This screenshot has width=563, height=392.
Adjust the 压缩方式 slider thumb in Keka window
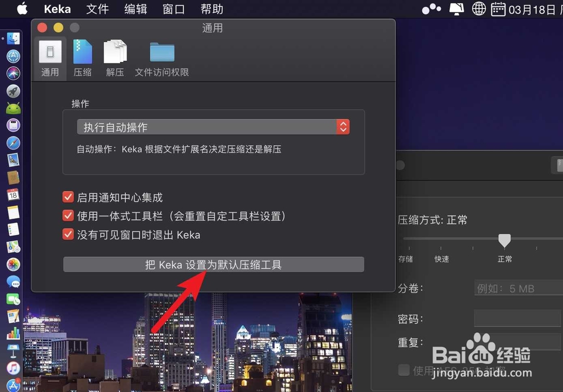click(504, 240)
